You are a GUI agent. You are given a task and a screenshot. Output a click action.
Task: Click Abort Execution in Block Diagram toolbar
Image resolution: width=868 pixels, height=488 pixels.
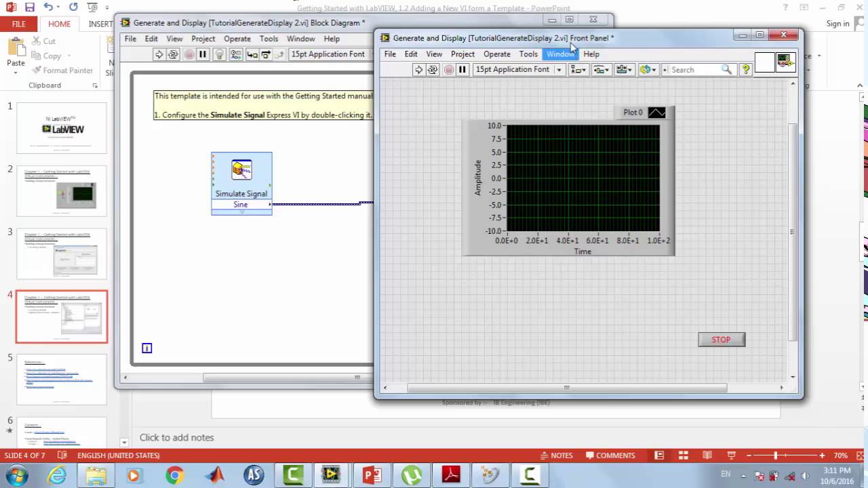tap(189, 54)
